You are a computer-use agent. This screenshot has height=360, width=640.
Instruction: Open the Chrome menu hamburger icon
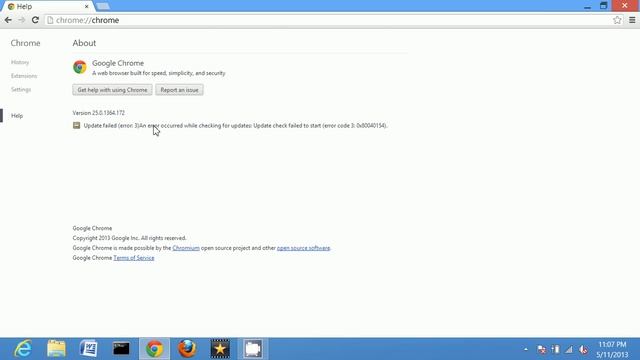click(632, 20)
